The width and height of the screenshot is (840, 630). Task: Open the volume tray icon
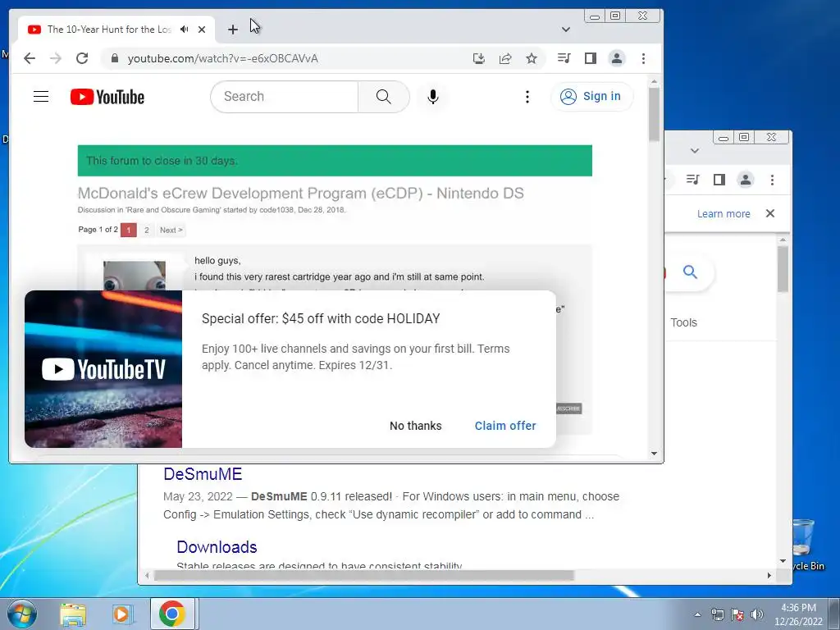[x=757, y=614]
